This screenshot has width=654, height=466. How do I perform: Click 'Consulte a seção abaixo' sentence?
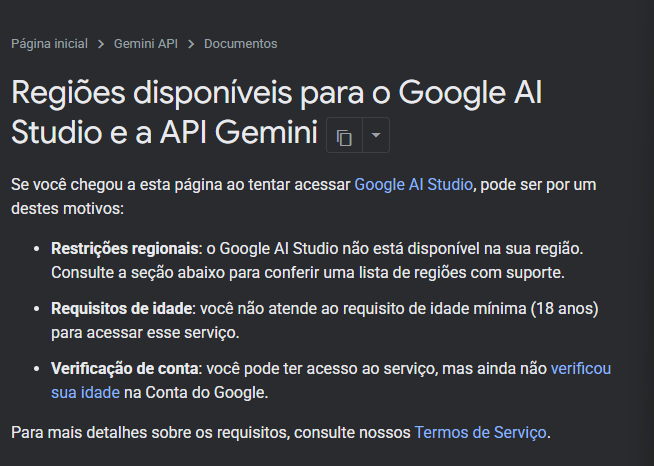[x=308, y=273]
